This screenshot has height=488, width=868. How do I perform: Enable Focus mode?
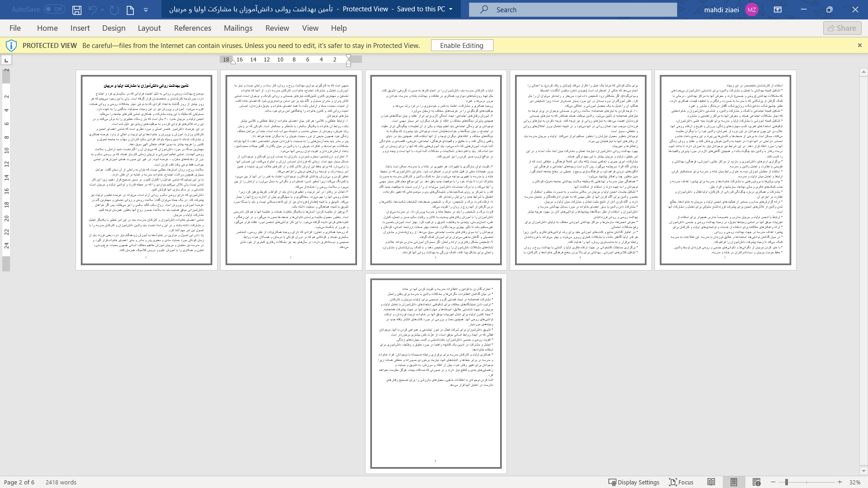pyautogui.click(x=681, y=482)
